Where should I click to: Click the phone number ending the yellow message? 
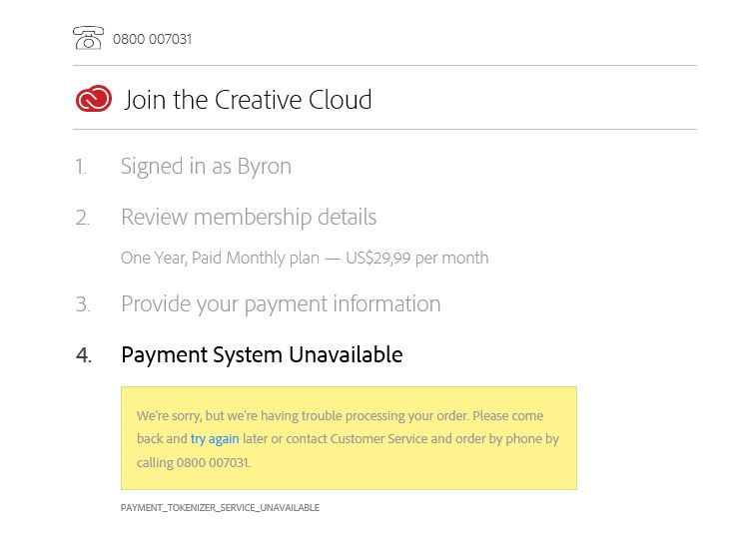(x=213, y=463)
